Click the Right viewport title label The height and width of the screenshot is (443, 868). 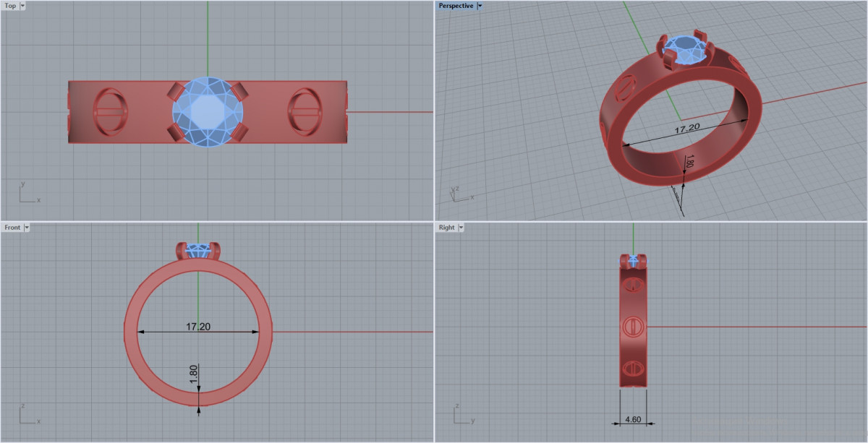coord(446,228)
